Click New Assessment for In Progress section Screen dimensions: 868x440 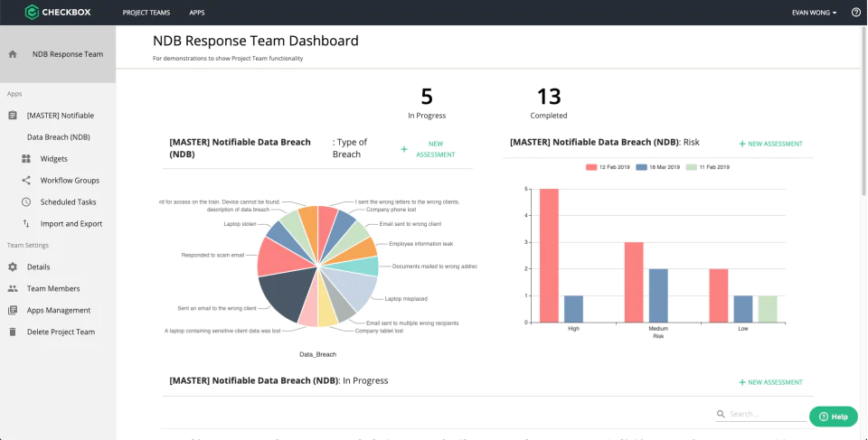pyautogui.click(x=770, y=382)
